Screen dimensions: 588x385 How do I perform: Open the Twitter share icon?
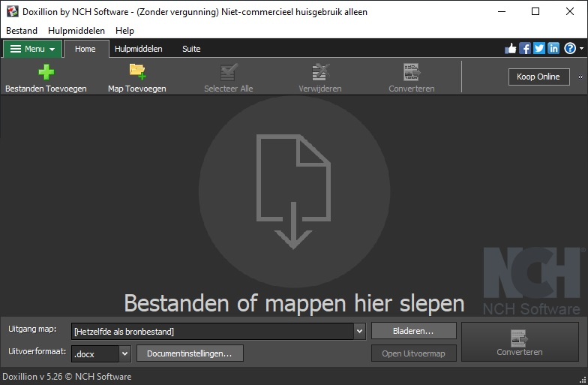point(539,48)
